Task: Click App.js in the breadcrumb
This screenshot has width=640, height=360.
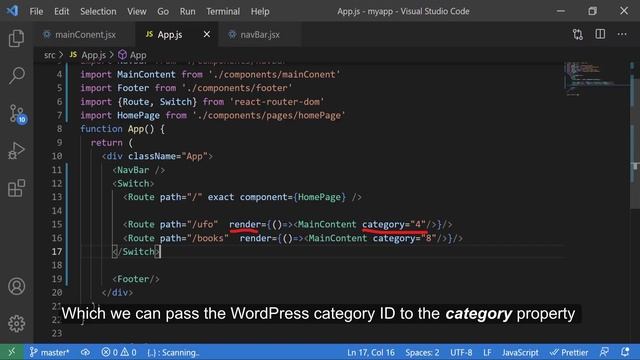Action: [x=88, y=55]
